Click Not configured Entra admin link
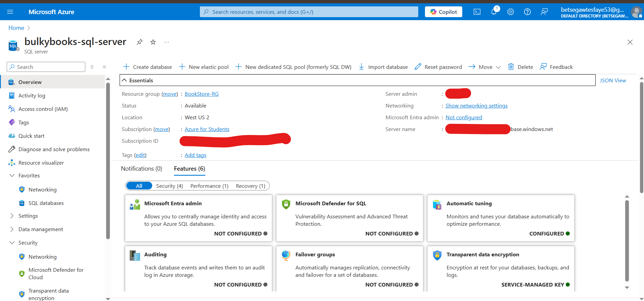 pos(464,117)
